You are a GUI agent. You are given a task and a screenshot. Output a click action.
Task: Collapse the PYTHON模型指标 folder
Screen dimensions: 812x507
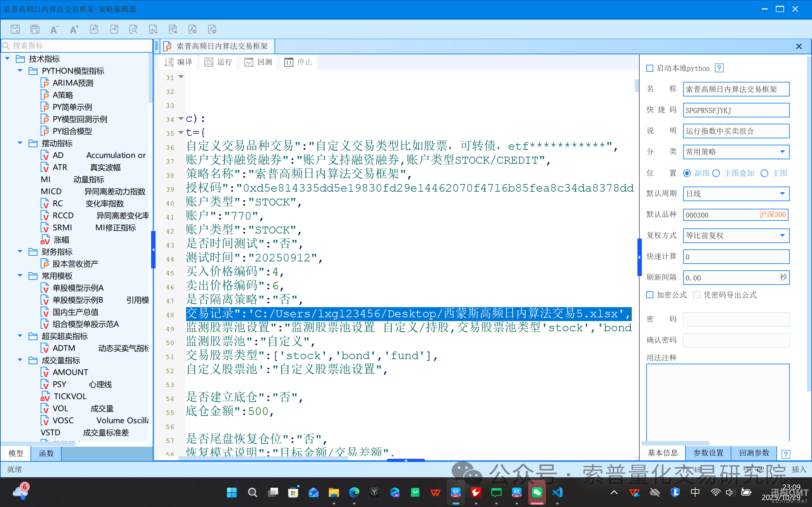[20, 71]
